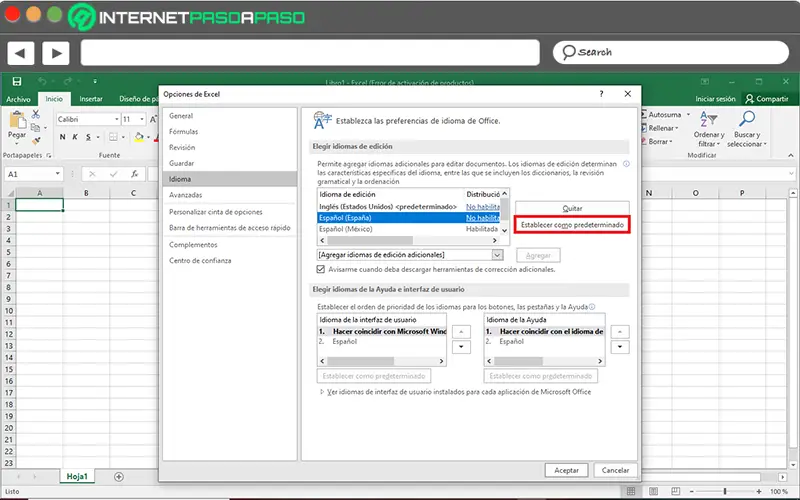Viewport: 800px width, 500px height.
Task: Click the browser Search field
Action: point(670,53)
